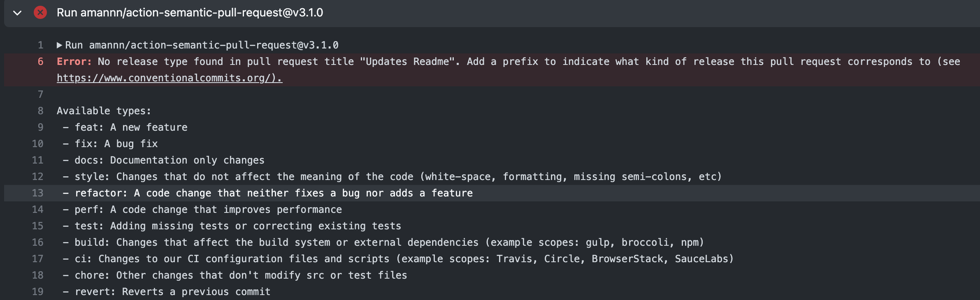Select the feat: A new feature line

tap(123, 127)
